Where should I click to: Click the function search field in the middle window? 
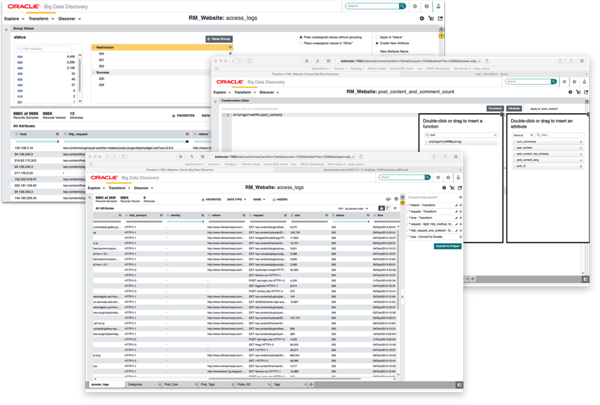pyautogui.click(x=461, y=135)
